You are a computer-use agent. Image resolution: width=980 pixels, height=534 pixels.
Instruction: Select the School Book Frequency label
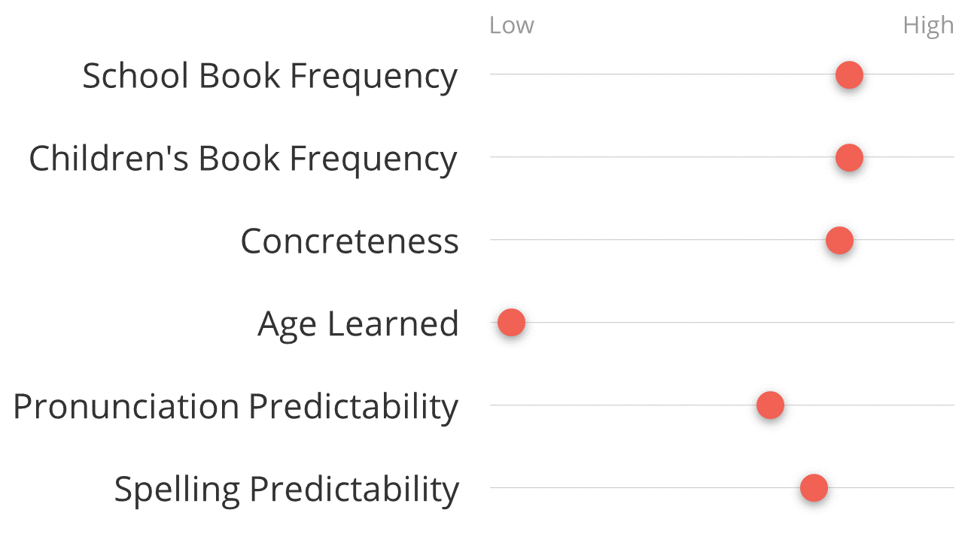click(269, 76)
